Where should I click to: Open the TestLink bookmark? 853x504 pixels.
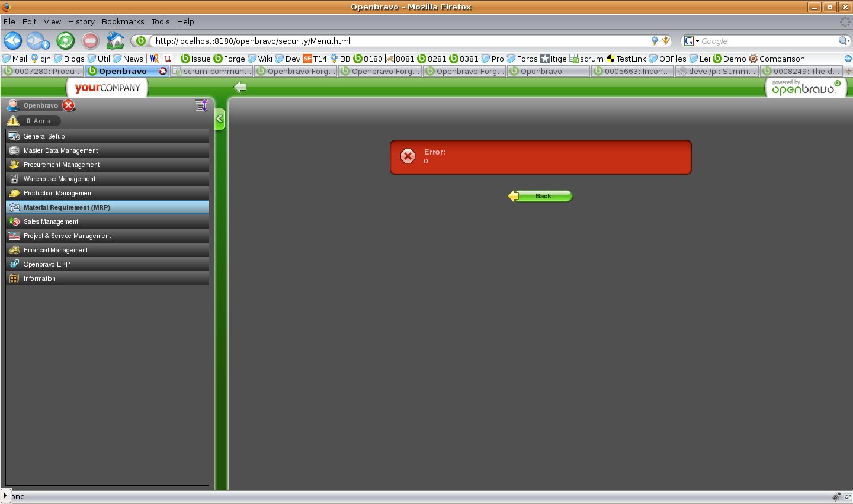tap(626, 59)
